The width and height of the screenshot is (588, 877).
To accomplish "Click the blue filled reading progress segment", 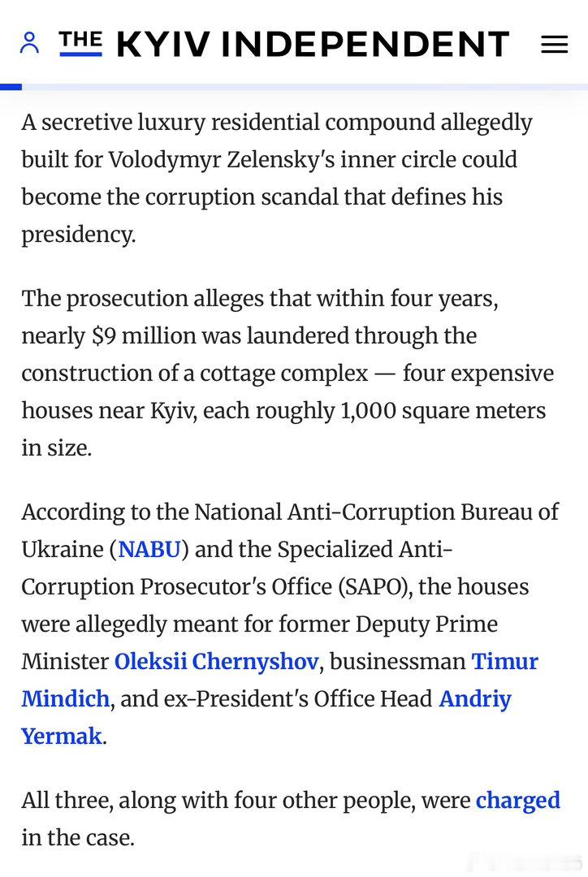I will [x=11, y=87].
